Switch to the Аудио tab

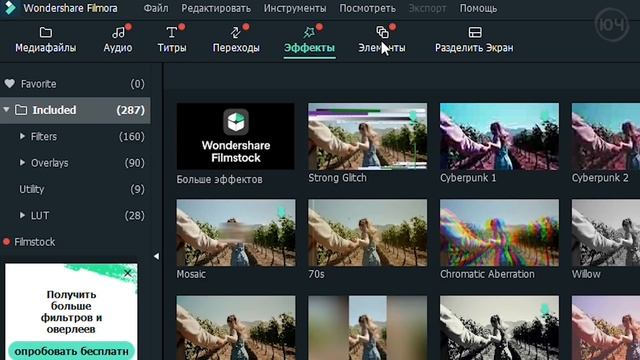click(118, 40)
